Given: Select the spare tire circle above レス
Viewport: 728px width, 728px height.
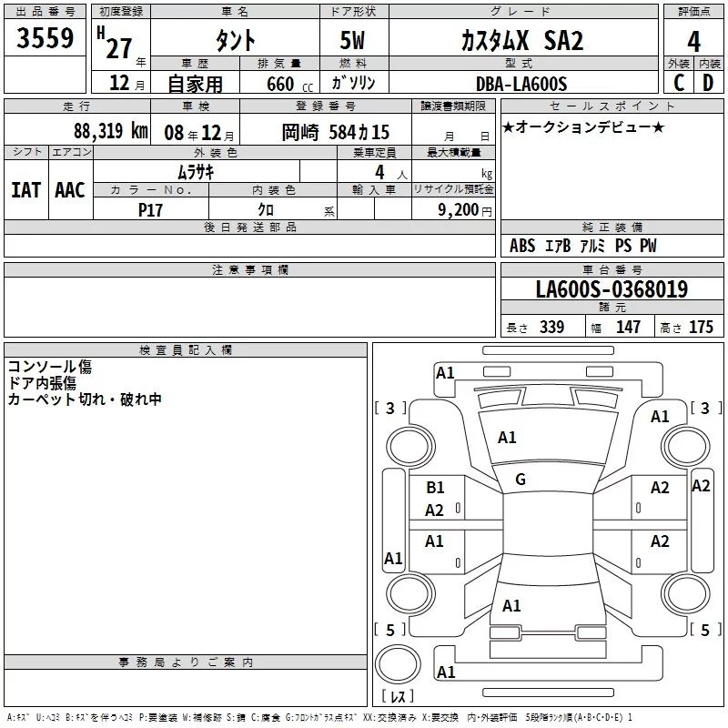Looking at the screenshot, I should [x=398, y=664].
